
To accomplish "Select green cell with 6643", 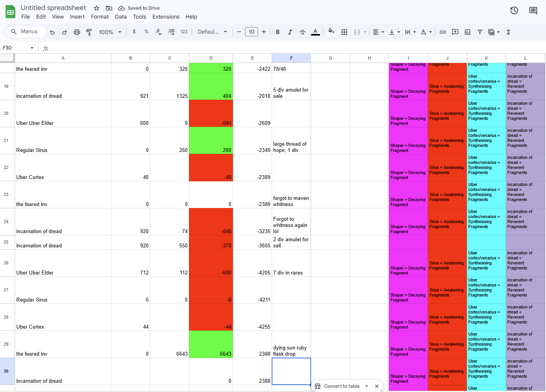I will click(211, 344).
